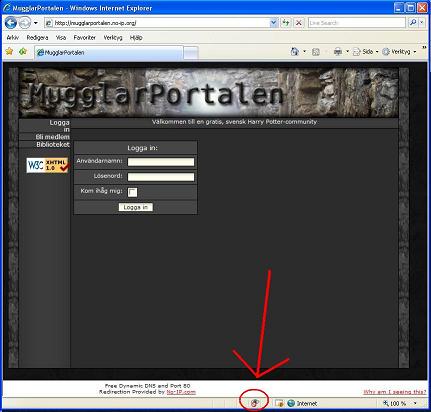The width and height of the screenshot is (431, 412).
Task: Open the Arkiv menu
Action: pyautogui.click(x=13, y=38)
